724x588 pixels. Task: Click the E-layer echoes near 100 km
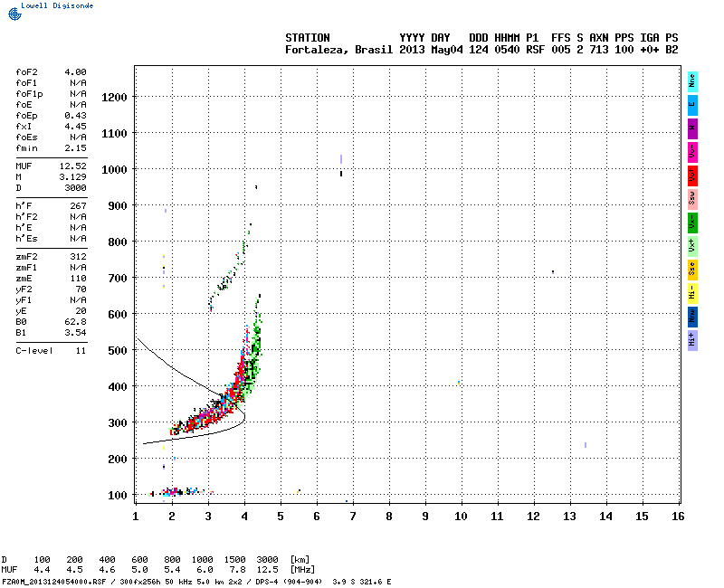tap(182, 492)
